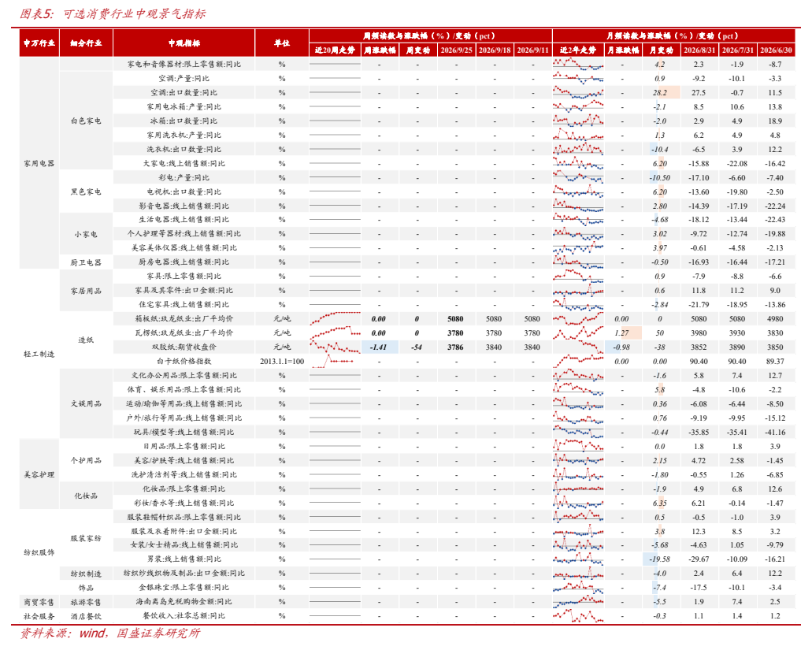812x650 pixels.
Task: Click the 轻工制造 industry cell
Action: [39, 354]
